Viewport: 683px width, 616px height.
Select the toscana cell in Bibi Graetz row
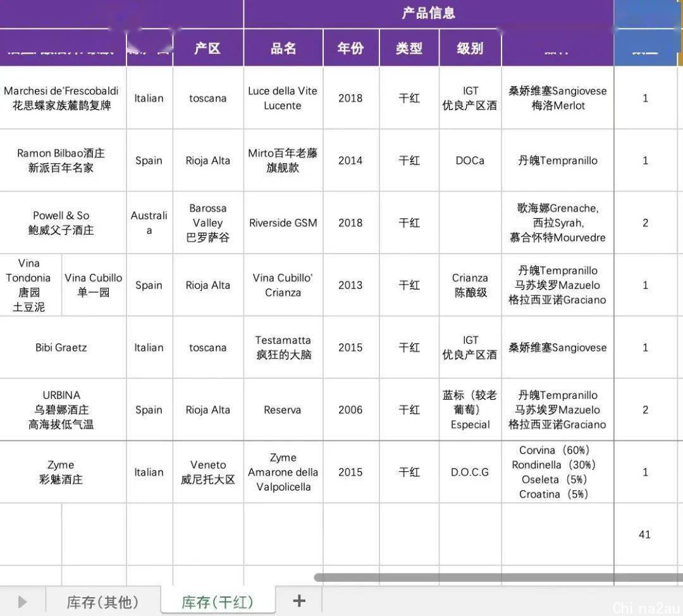(x=208, y=347)
